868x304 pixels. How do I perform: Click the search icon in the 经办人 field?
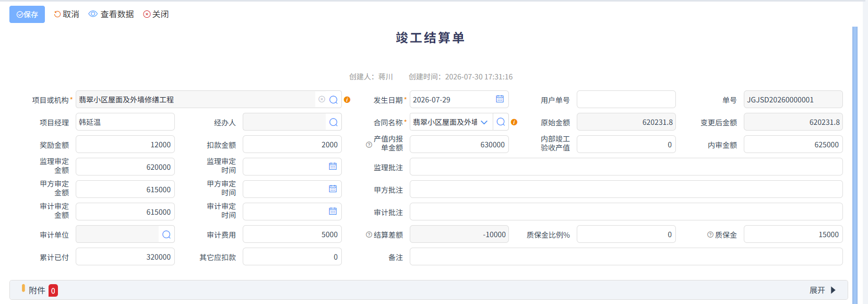(334, 122)
